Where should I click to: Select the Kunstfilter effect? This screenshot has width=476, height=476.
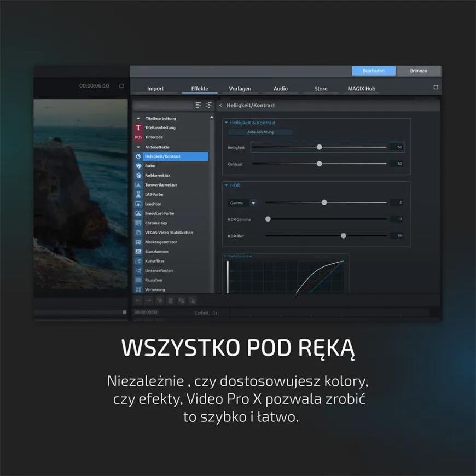coord(154,261)
